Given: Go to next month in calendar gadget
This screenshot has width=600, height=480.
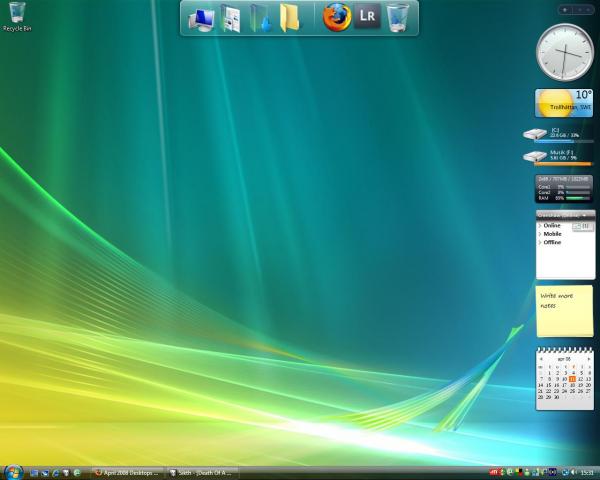Looking at the screenshot, I should pos(589,359).
